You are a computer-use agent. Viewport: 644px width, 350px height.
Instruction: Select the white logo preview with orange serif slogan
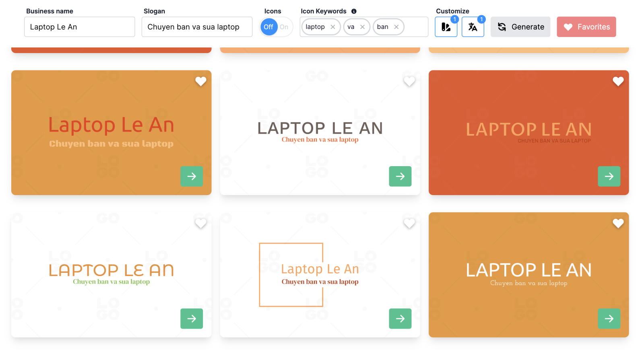(x=320, y=133)
